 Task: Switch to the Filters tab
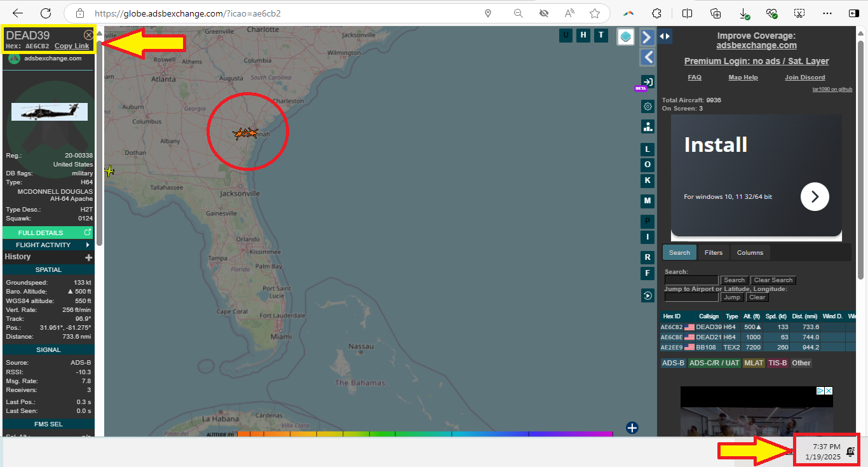714,252
